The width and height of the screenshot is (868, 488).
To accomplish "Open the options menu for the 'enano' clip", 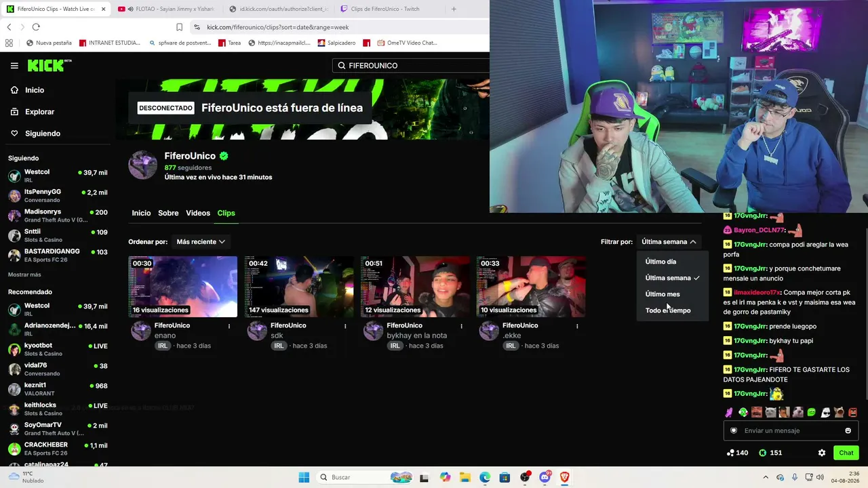I will point(229,326).
